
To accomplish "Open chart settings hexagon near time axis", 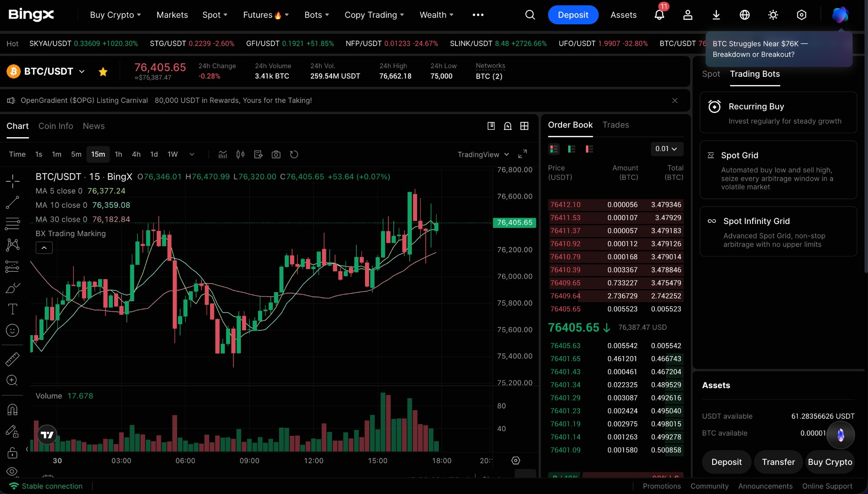I will [x=516, y=461].
